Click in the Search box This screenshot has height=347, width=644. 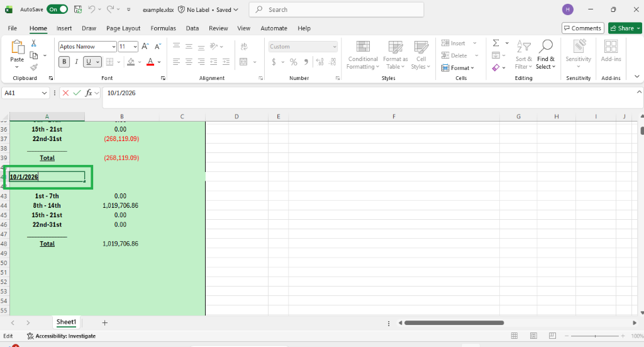click(x=336, y=9)
